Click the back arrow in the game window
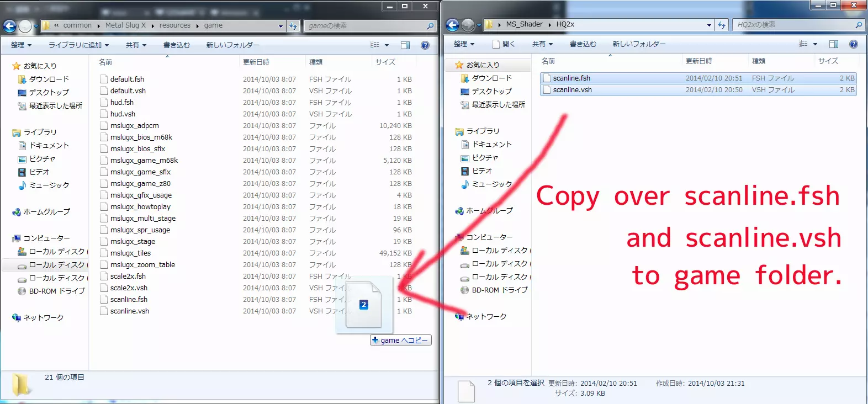Screen dimensions: 868x404 point(9,26)
